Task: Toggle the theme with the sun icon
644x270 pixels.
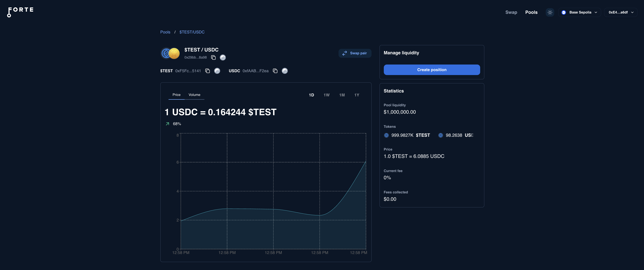Action: [550, 12]
